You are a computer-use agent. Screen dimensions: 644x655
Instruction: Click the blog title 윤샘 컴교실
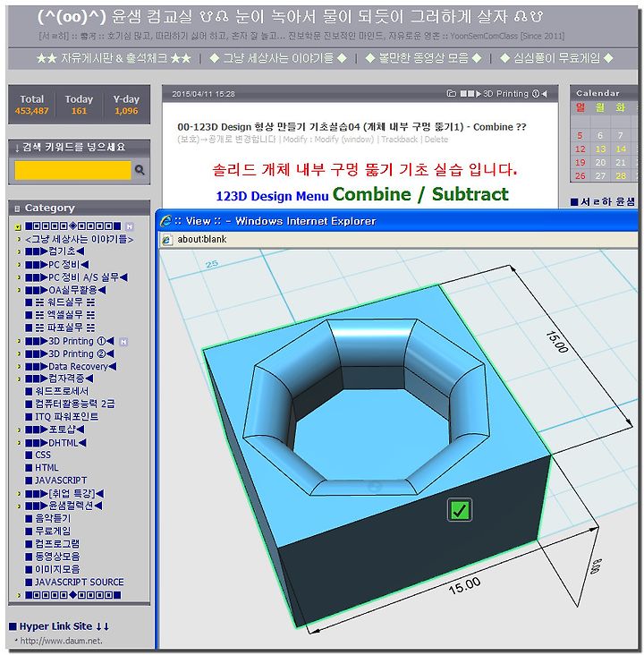coord(152,17)
